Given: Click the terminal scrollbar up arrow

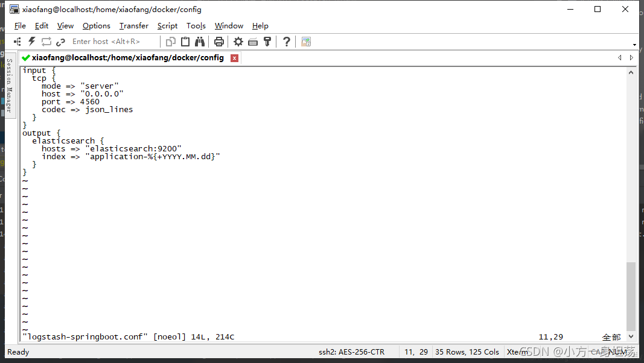Looking at the screenshot, I should click(631, 72).
